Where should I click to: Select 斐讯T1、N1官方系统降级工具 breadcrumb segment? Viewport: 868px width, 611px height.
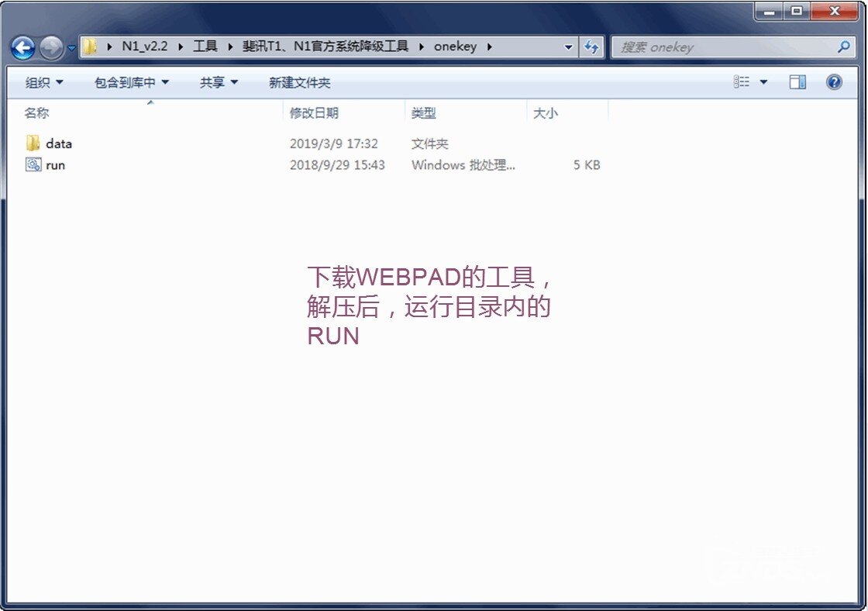tap(325, 46)
